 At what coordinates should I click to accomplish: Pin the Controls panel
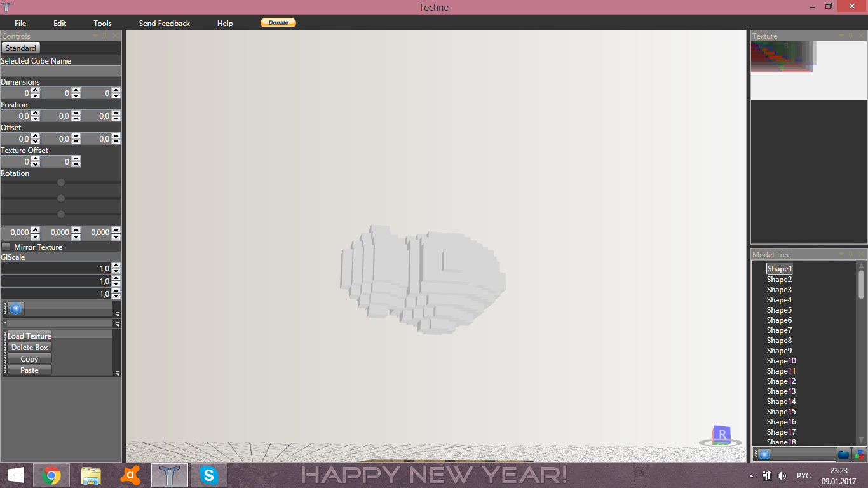pyautogui.click(x=105, y=36)
